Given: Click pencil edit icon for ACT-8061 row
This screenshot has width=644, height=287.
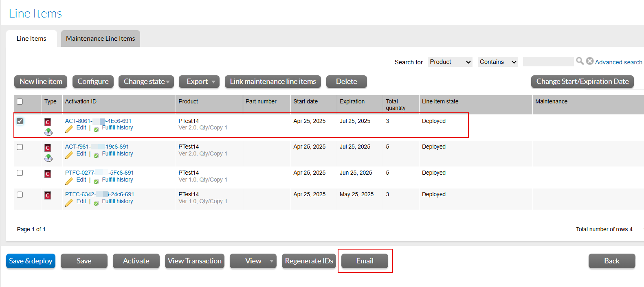Looking at the screenshot, I should [69, 129].
